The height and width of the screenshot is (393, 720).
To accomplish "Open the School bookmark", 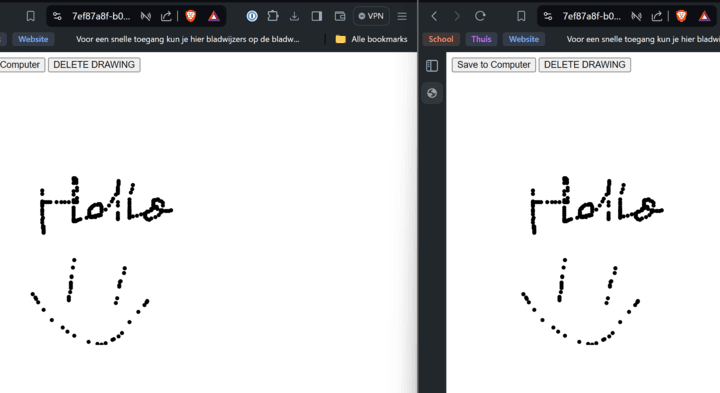I will [441, 39].
